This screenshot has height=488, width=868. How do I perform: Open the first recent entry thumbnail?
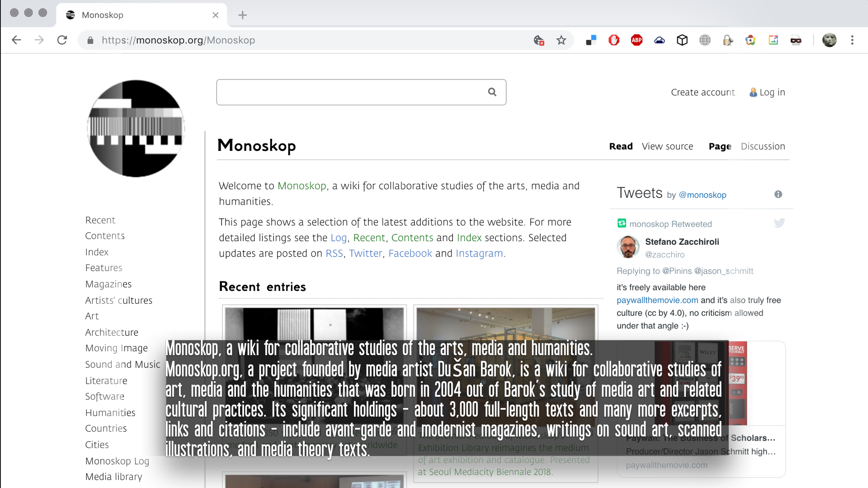point(314,324)
